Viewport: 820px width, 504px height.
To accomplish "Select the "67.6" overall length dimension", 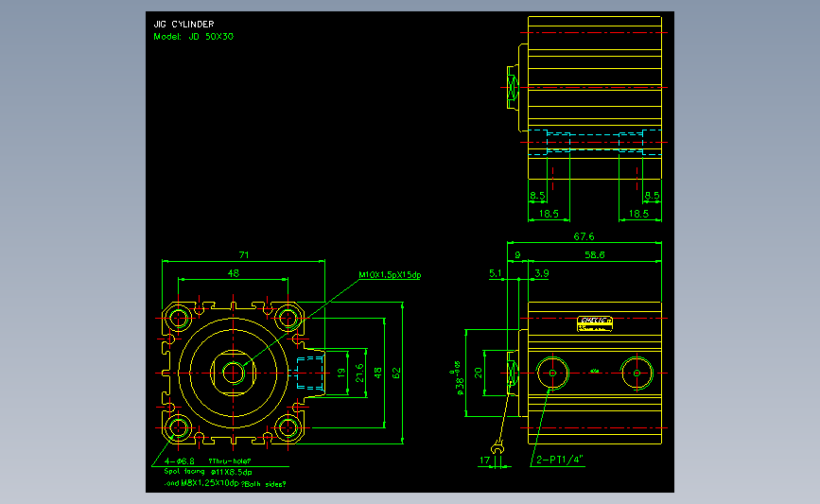I will (584, 236).
